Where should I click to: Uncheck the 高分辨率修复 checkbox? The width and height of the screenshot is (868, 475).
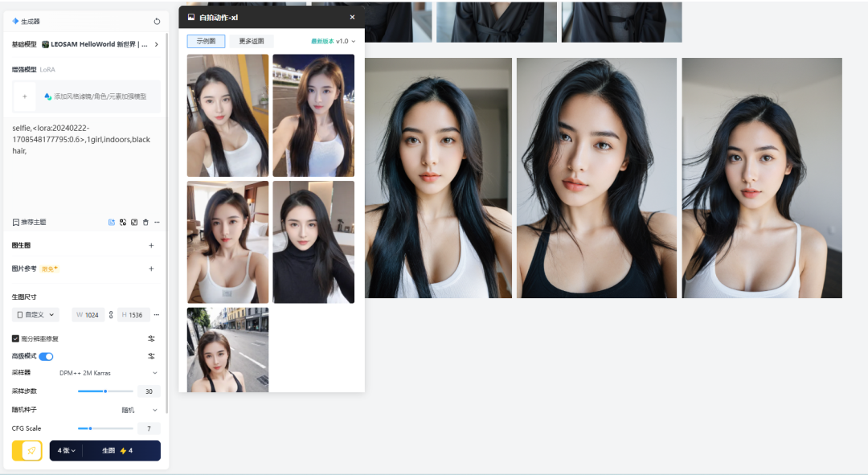[16, 338]
